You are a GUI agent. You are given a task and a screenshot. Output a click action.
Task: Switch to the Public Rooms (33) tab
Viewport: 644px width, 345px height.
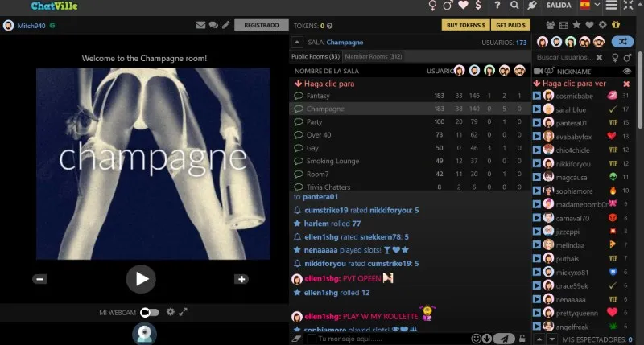tap(316, 56)
